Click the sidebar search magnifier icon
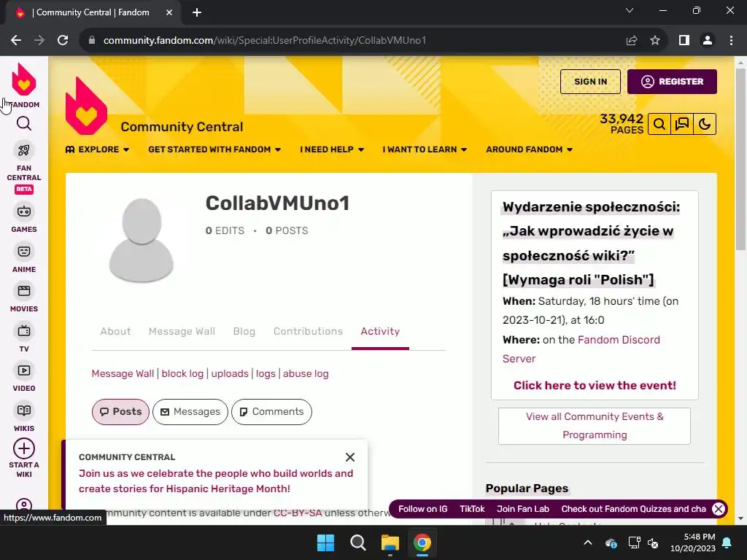 (x=24, y=124)
